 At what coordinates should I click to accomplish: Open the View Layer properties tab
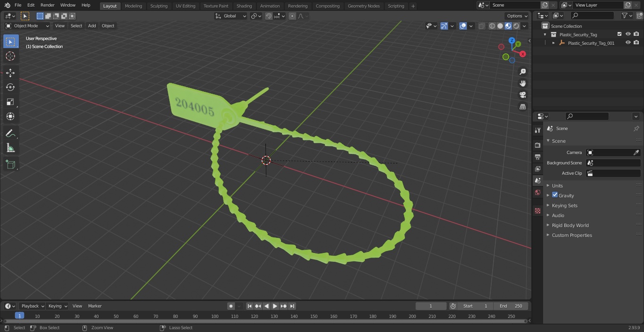pyautogui.click(x=537, y=169)
